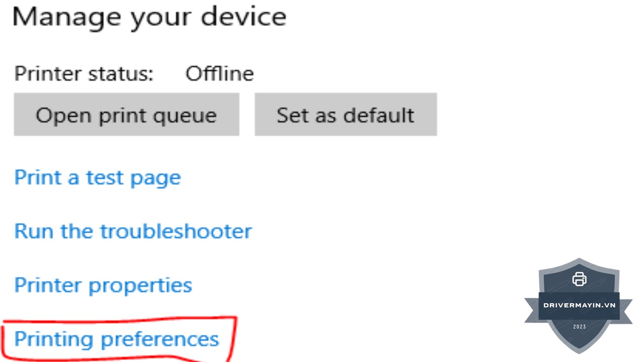Click the Printer status label
This screenshot has height=362, width=644.
coord(84,74)
